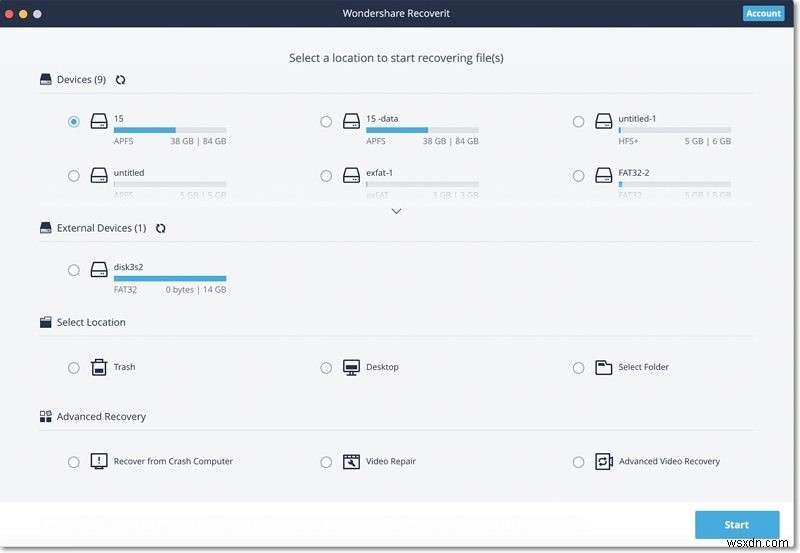Click the Desktop monitor icon

[x=351, y=367]
